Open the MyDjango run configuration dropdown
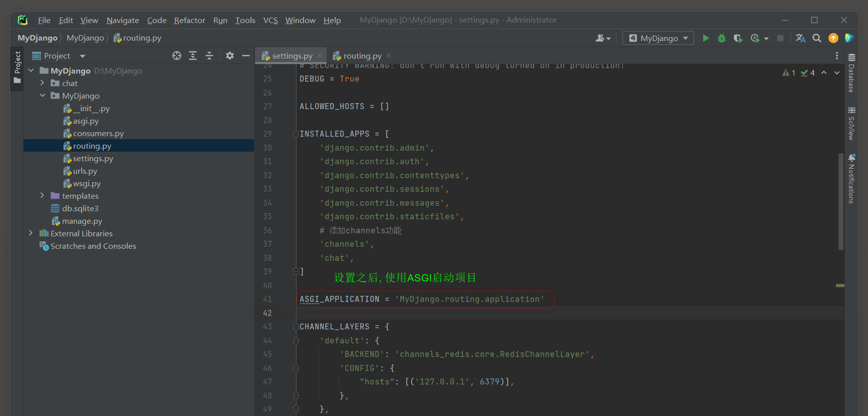 (x=658, y=38)
